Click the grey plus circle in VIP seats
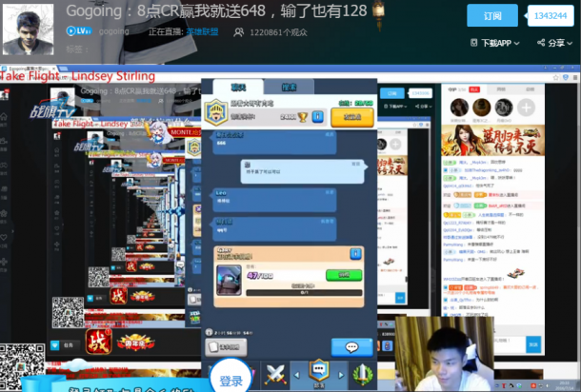 point(526,108)
